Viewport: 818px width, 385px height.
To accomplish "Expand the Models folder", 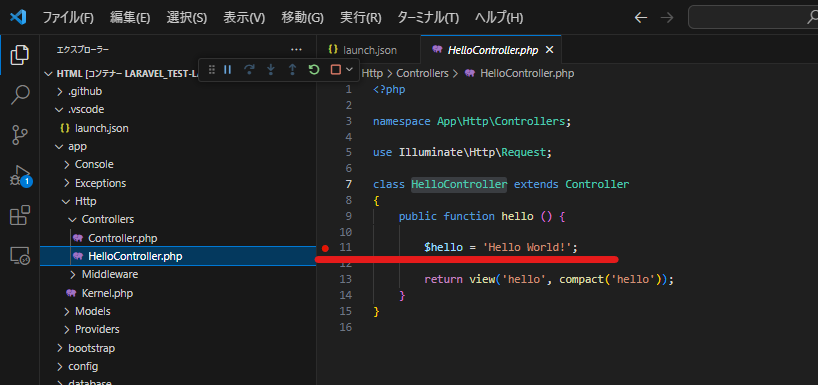I will (178, 311).
